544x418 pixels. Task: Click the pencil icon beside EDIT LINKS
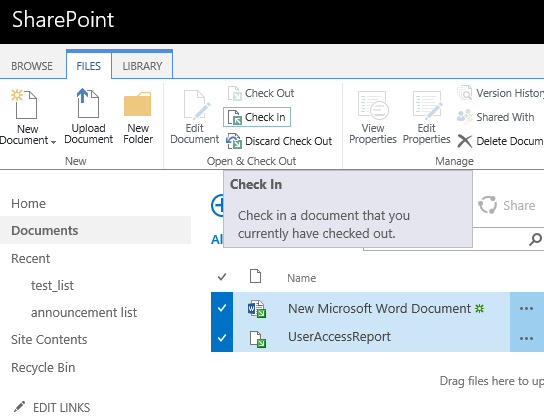[x=19, y=407]
